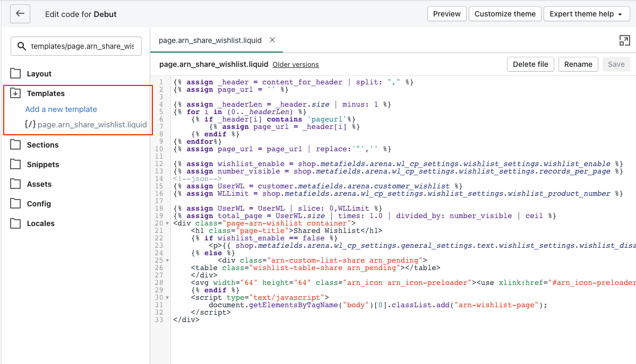
Task: Click line number 33 in the gutter
Action: pos(159,320)
